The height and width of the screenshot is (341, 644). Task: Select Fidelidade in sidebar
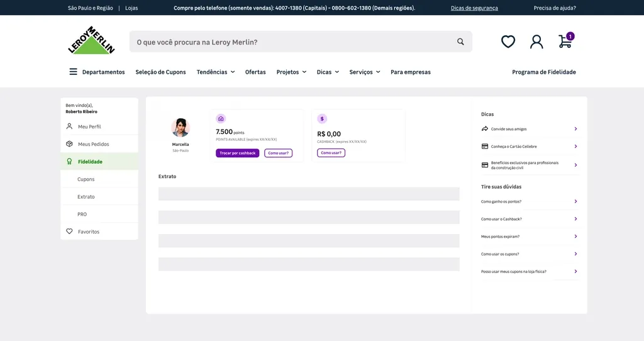[99, 162]
